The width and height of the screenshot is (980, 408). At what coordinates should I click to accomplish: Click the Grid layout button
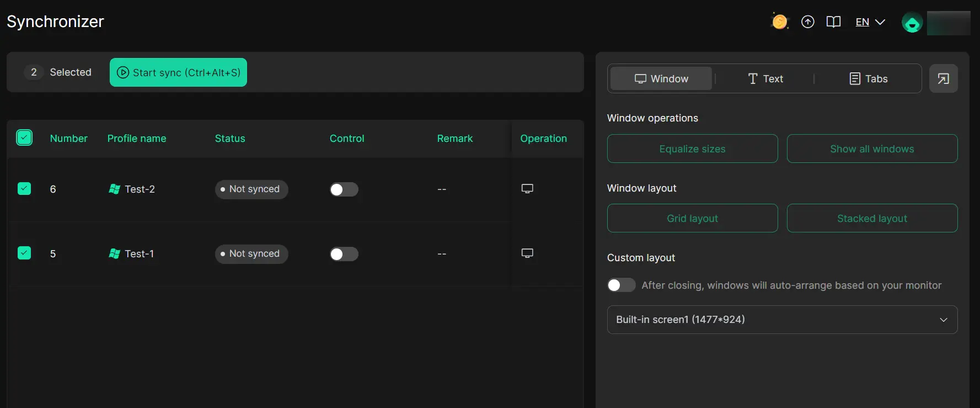pyautogui.click(x=692, y=219)
